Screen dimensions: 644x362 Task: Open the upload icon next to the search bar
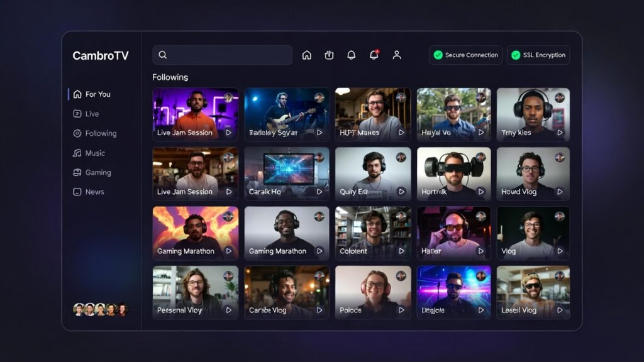(329, 55)
